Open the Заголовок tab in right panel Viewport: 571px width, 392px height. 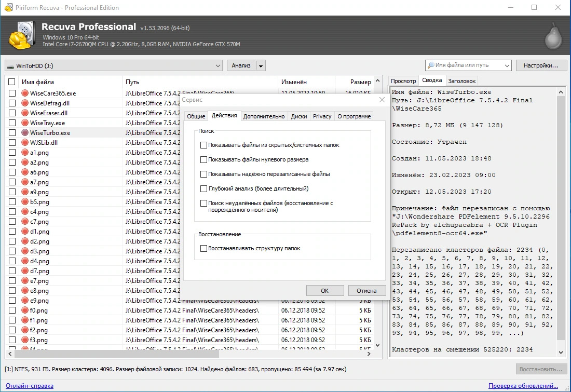point(462,81)
